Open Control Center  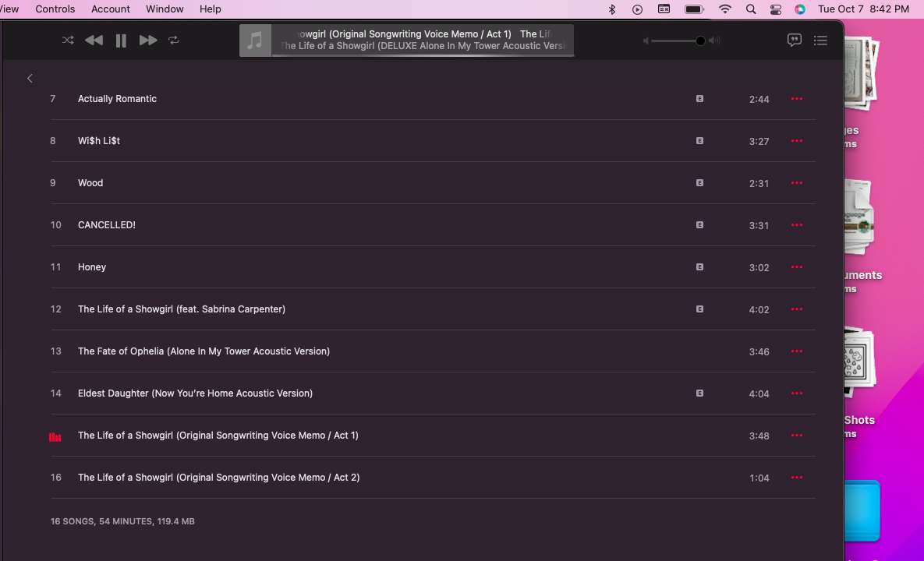coord(776,9)
